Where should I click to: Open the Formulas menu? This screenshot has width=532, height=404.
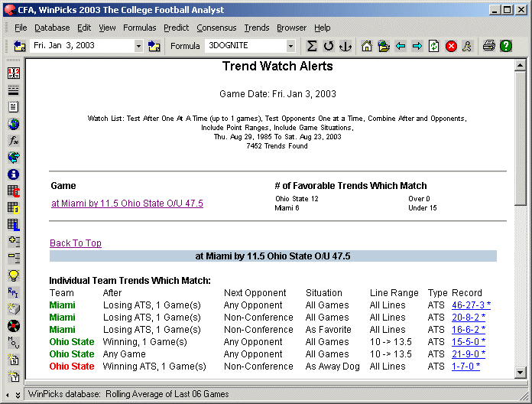(x=139, y=28)
